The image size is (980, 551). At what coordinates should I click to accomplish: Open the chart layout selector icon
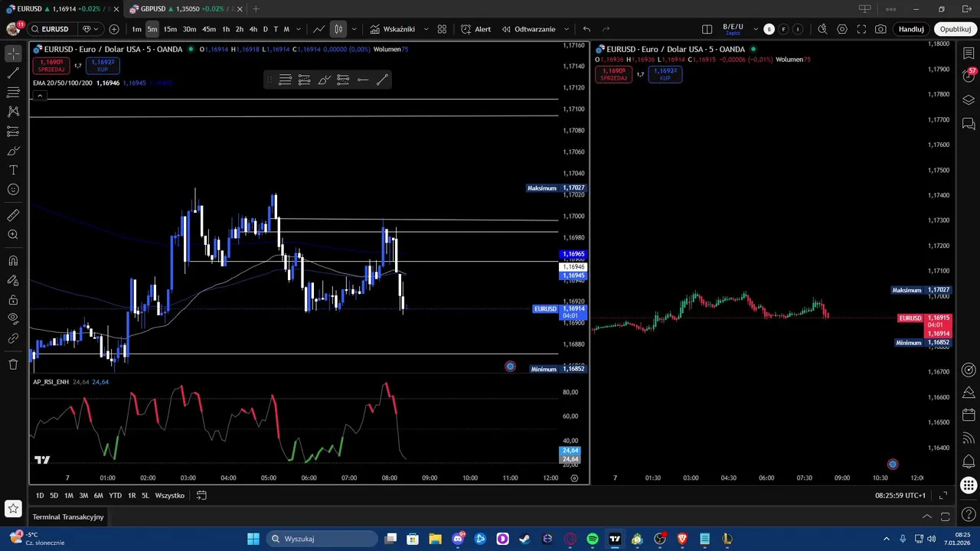(707, 29)
